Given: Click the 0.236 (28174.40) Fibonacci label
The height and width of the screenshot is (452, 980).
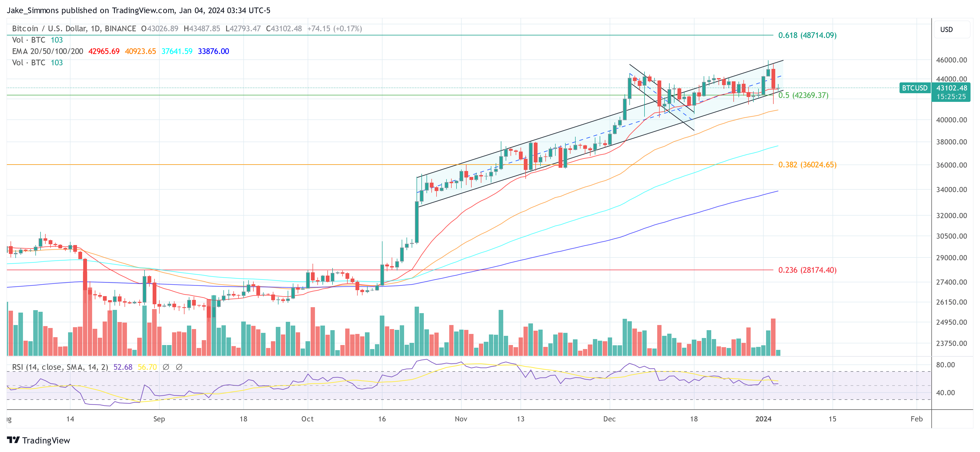Looking at the screenshot, I should pyautogui.click(x=807, y=270).
